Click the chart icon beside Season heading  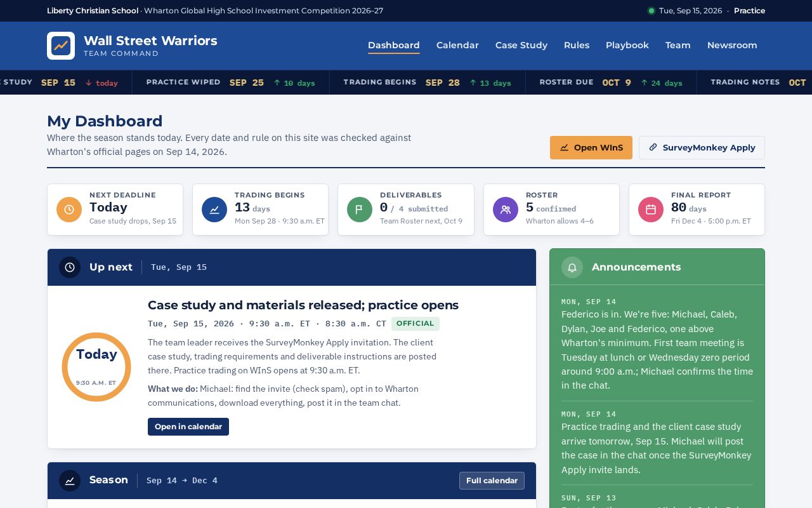coord(70,481)
